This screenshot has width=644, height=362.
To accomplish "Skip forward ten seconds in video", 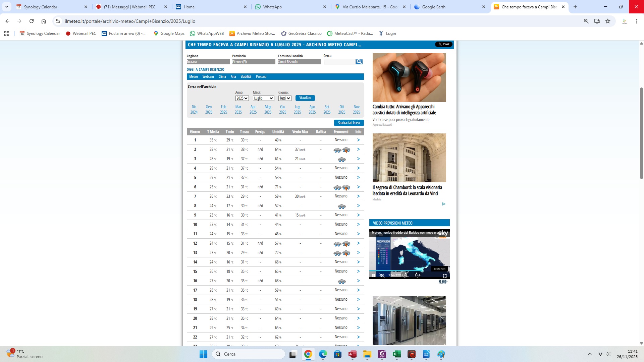I will (x=417, y=275).
